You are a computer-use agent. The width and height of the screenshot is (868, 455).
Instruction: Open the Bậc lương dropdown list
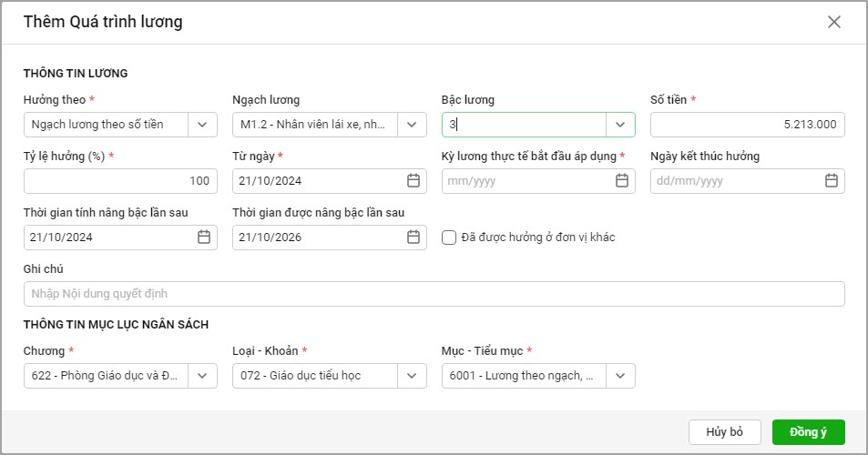(x=621, y=125)
